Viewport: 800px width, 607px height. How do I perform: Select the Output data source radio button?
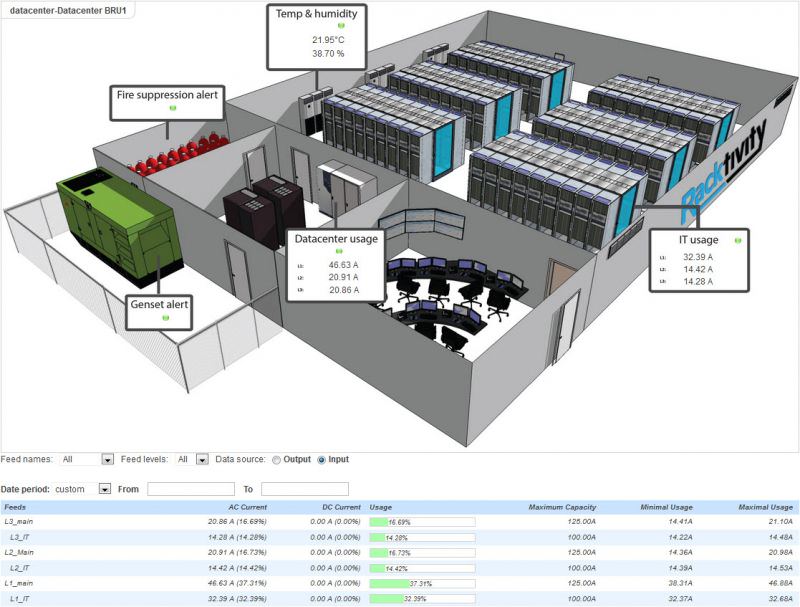click(x=277, y=460)
